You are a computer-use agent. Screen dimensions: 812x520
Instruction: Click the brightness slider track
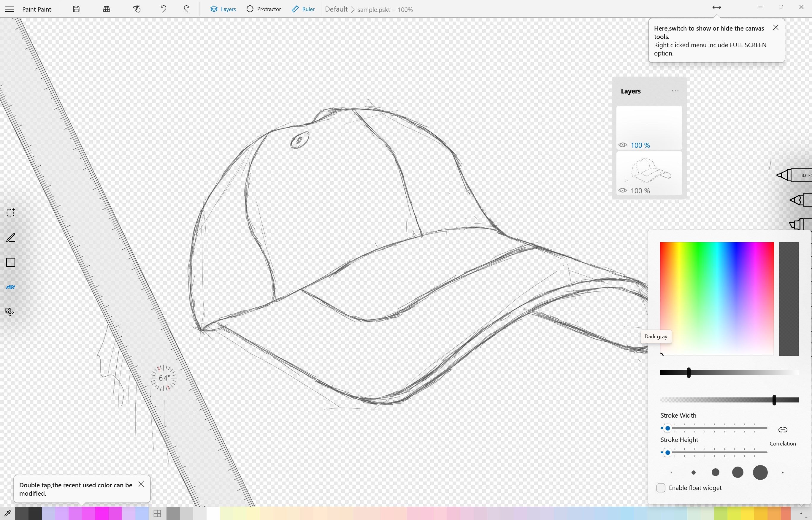click(x=729, y=372)
